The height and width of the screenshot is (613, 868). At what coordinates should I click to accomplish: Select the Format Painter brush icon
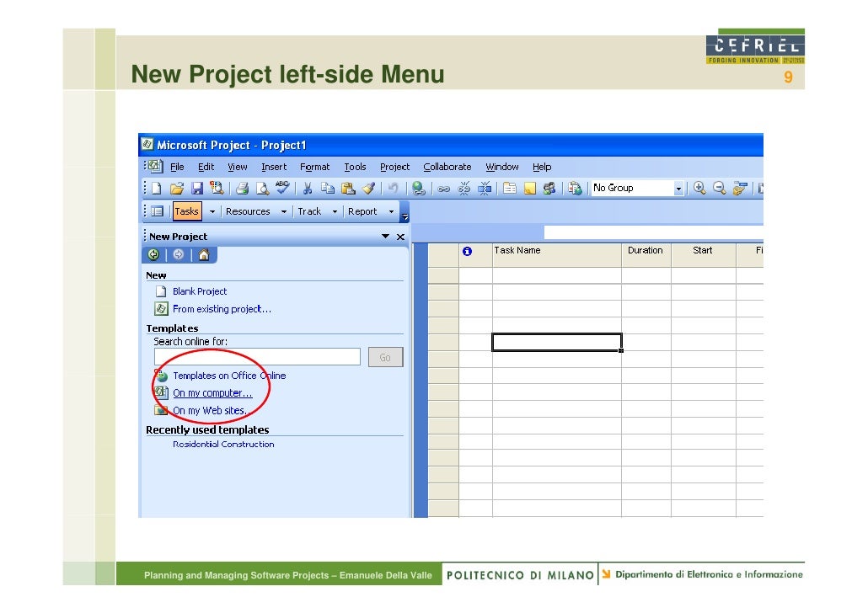click(x=368, y=188)
